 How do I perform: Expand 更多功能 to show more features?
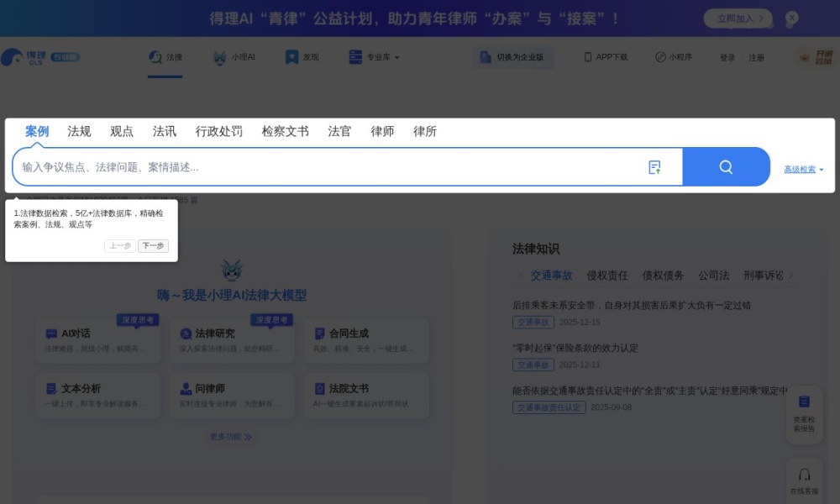231,436
